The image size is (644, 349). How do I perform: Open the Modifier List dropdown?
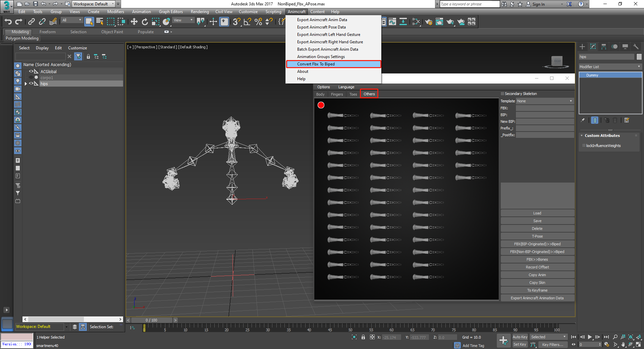point(610,67)
